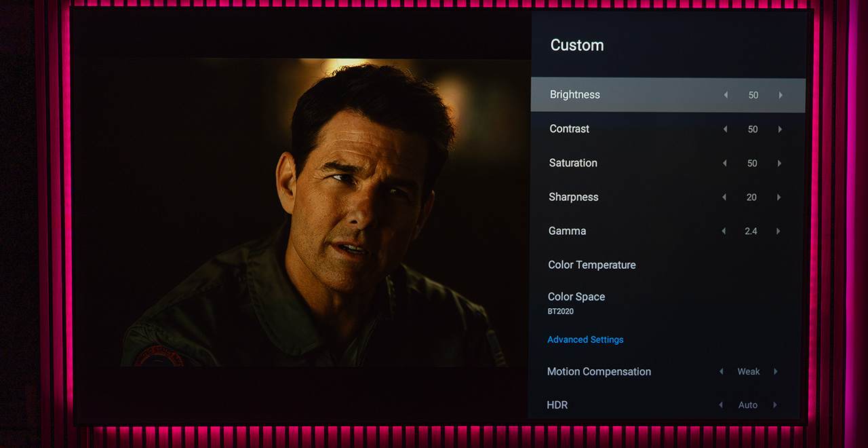This screenshot has height=448, width=868.
Task: Select the Brightness menu row
Action: pyautogui.click(x=574, y=95)
